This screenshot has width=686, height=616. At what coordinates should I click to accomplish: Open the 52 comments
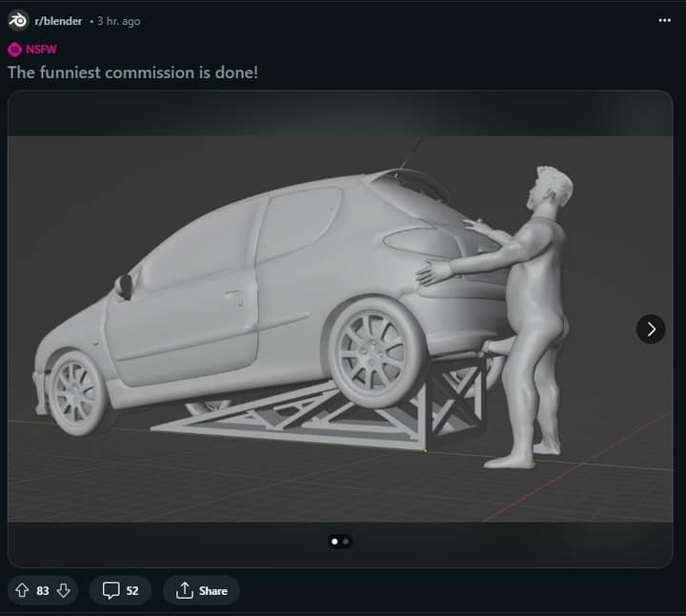pyautogui.click(x=131, y=590)
